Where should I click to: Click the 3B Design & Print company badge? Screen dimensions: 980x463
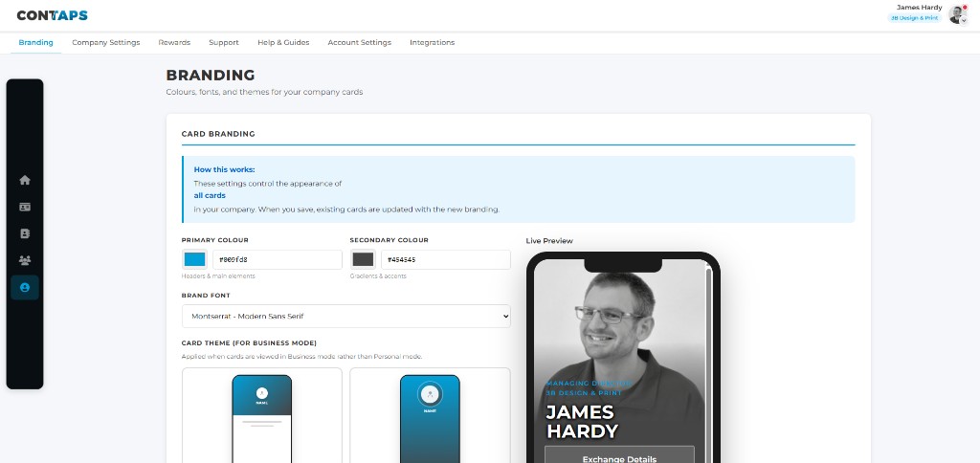click(x=914, y=18)
